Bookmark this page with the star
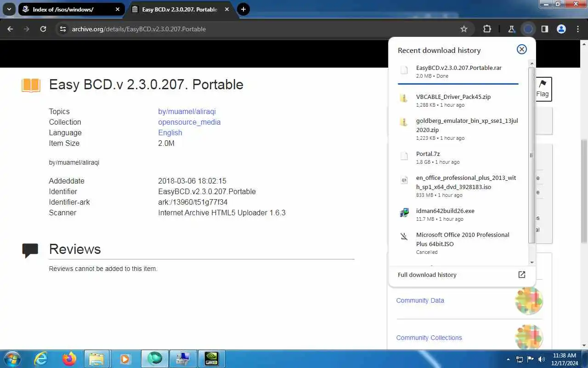The height and width of the screenshot is (368, 588). [x=464, y=29]
